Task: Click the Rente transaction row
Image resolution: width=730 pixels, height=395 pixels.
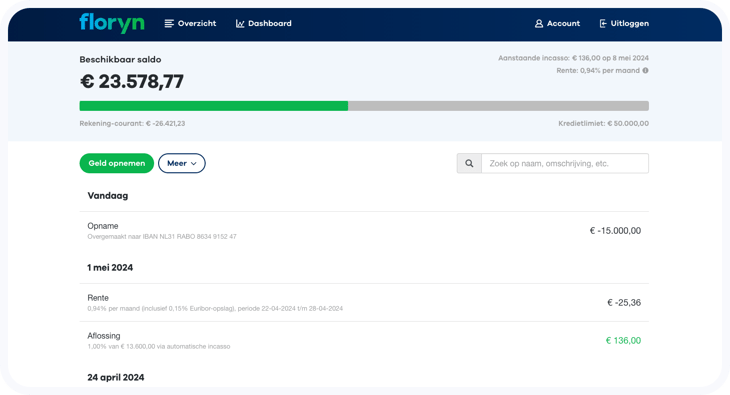Action: [364, 303]
